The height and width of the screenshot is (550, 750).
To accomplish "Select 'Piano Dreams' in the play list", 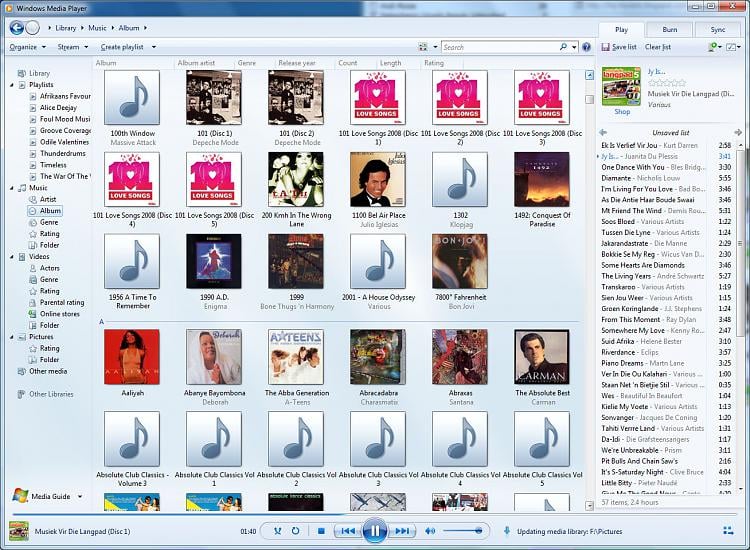I will pyautogui.click(x=665, y=363).
